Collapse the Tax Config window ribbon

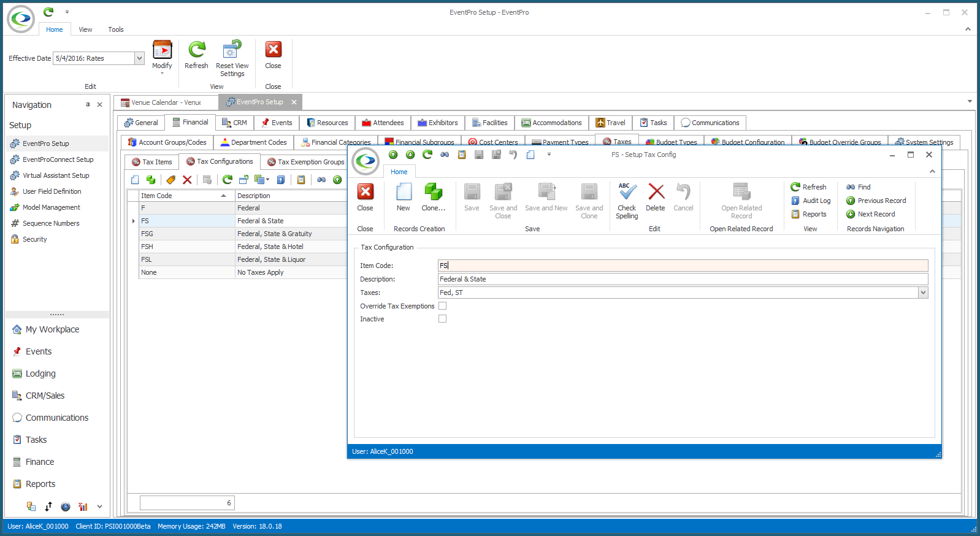[932, 172]
